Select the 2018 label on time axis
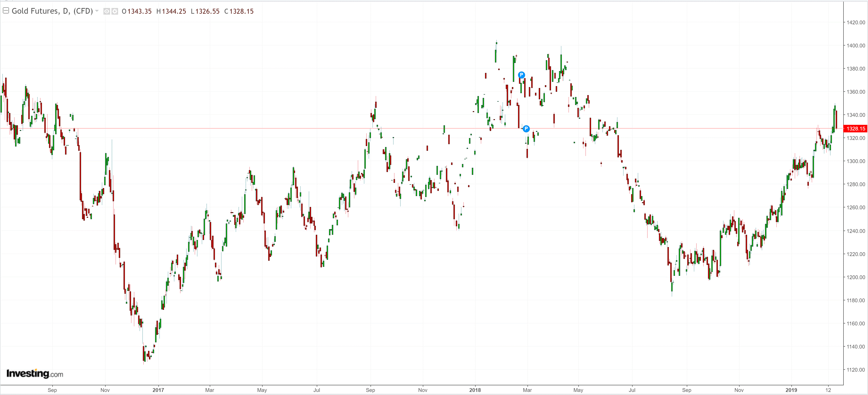 [x=475, y=390]
